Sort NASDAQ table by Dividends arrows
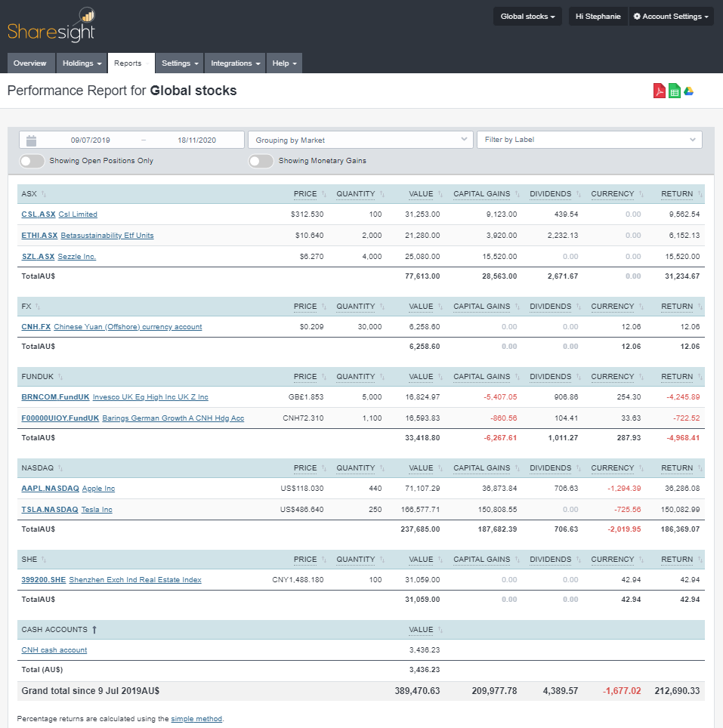Screen dimensions: 723x728 coord(579,468)
